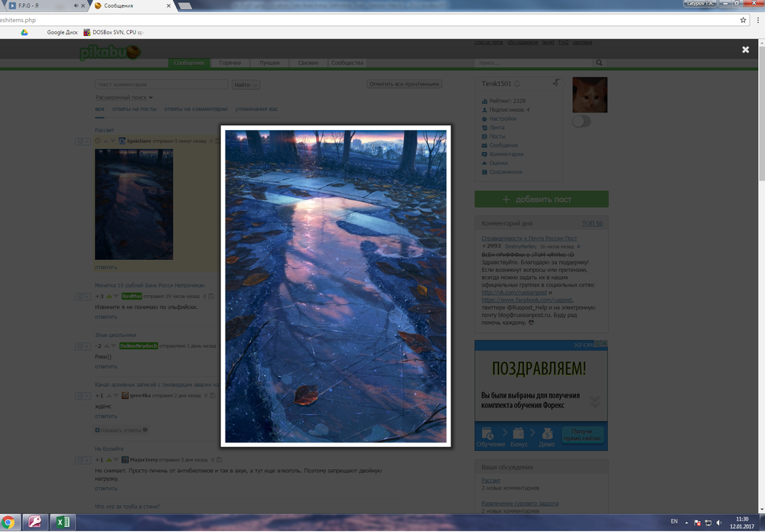
Task: Switch to the Горячее tab
Action: [229, 63]
